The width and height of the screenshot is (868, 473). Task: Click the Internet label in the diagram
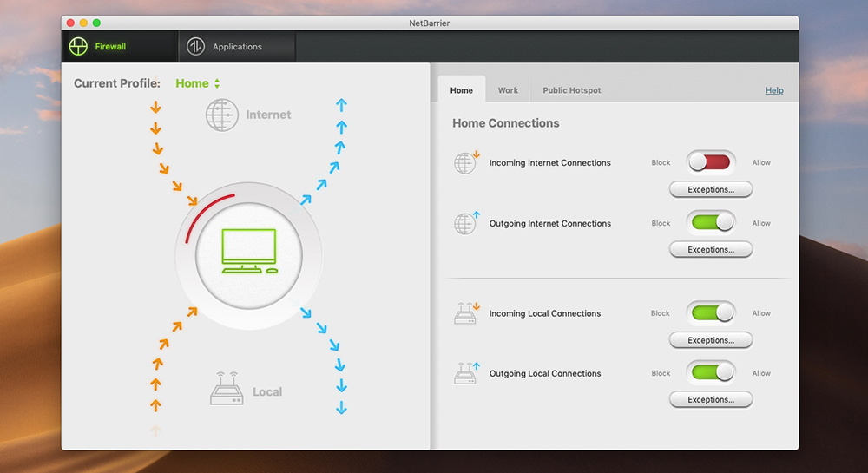[268, 115]
